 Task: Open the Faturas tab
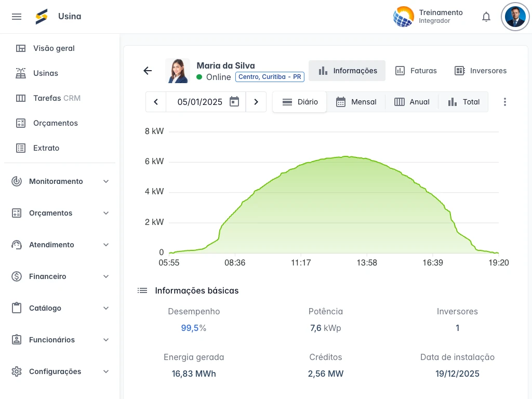tap(416, 71)
